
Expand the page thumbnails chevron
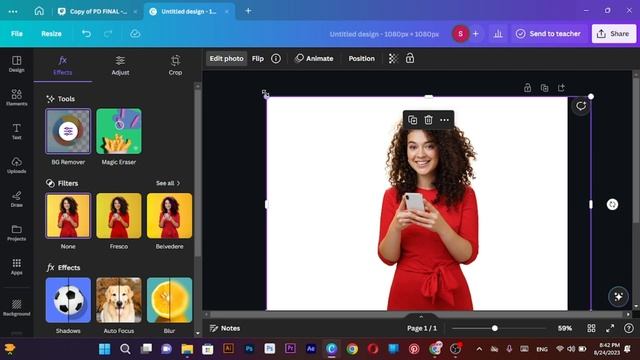point(421,316)
